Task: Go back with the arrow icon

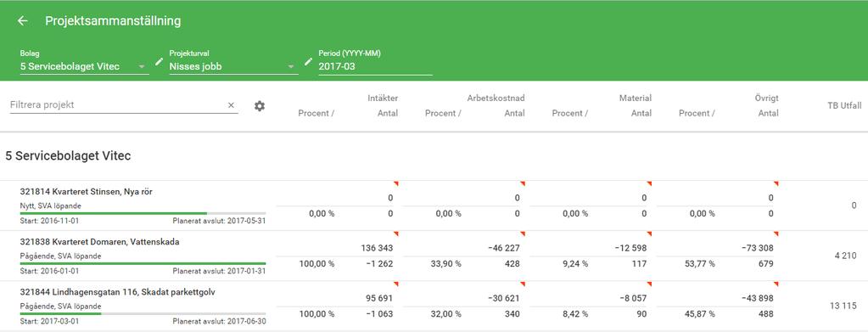Action: coord(22,21)
